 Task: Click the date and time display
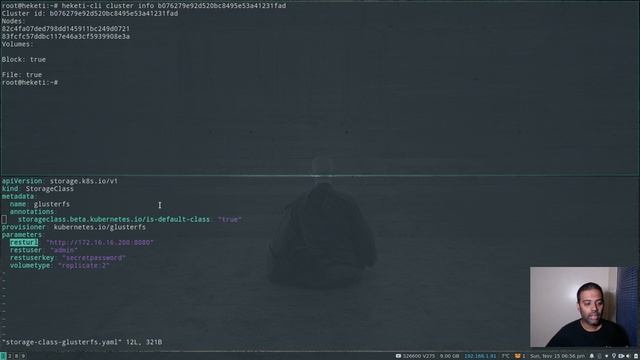pos(557,356)
